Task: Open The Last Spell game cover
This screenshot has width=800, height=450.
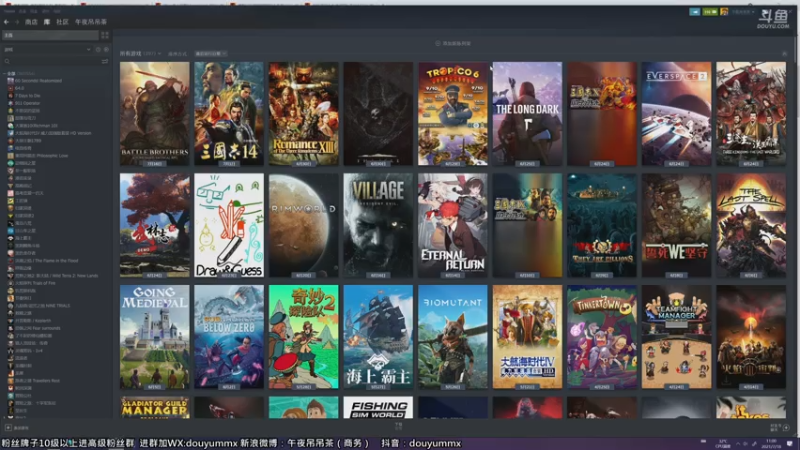Action: pyautogui.click(x=751, y=225)
